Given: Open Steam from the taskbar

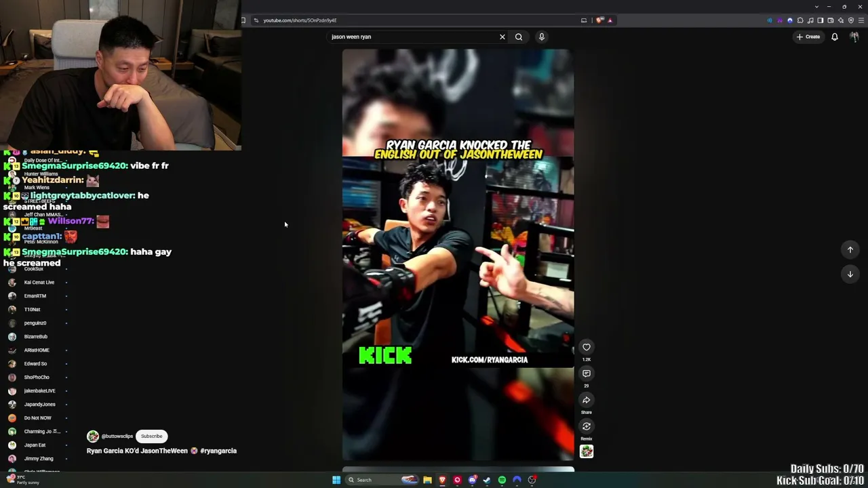Looking at the screenshot, I should tap(487, 480).
